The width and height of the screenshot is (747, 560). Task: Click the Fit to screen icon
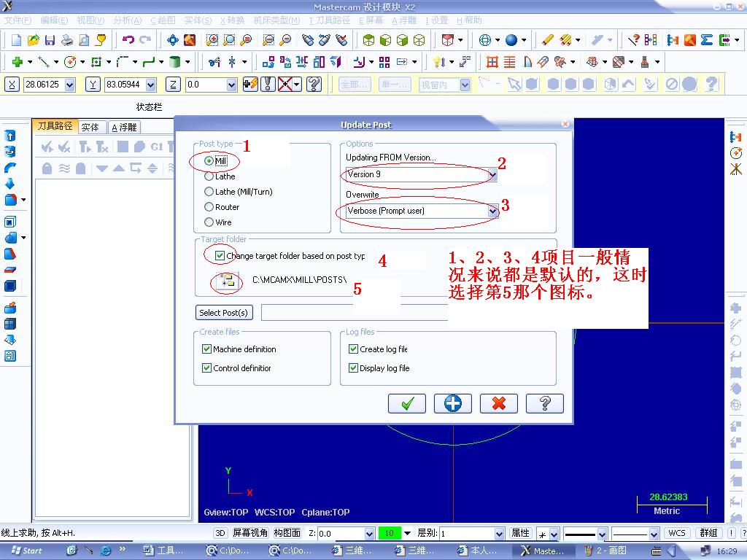tap(172, 40)
